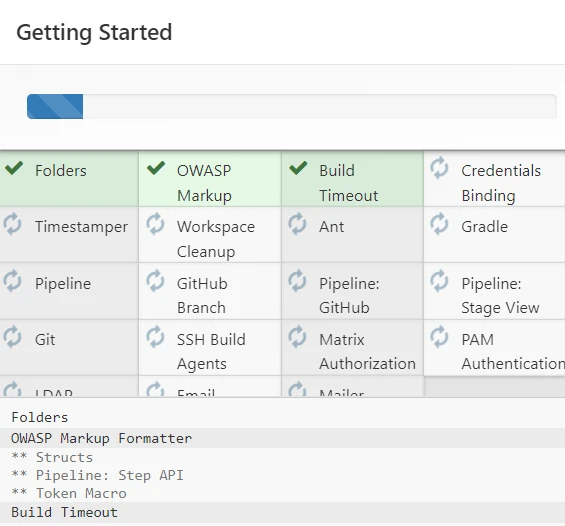Select the Credentials Binding plugin cell
The image size is (565, 526).
click(494, 179)
